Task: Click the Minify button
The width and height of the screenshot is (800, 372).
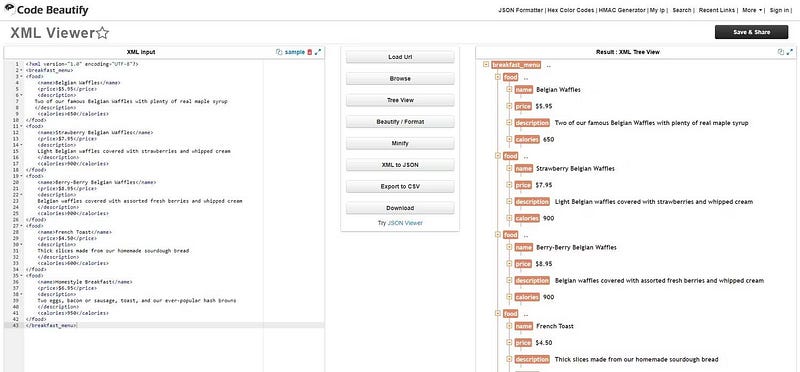Action: (400, 143)
